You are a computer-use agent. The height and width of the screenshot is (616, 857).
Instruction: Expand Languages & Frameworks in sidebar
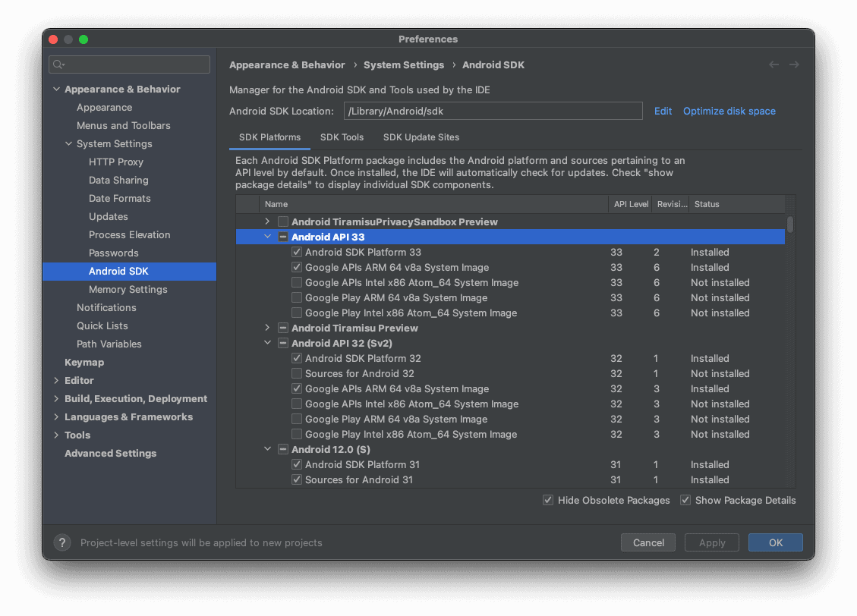(55, 416)
